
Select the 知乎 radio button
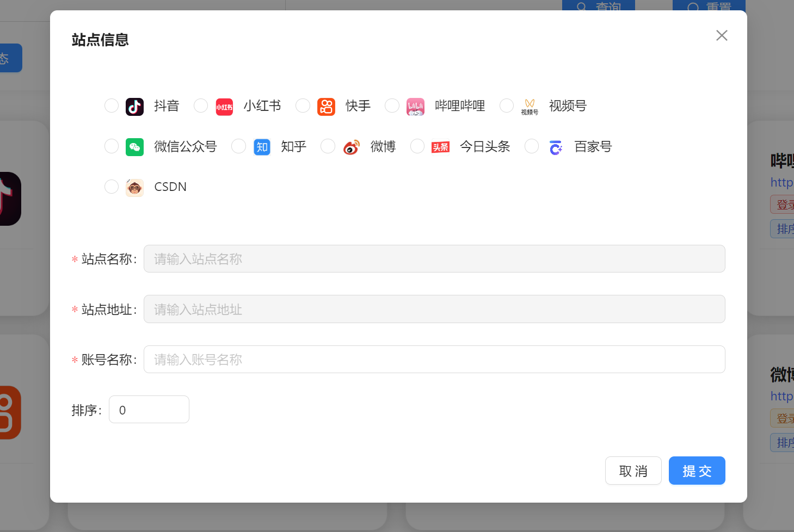tap(238, 146)
